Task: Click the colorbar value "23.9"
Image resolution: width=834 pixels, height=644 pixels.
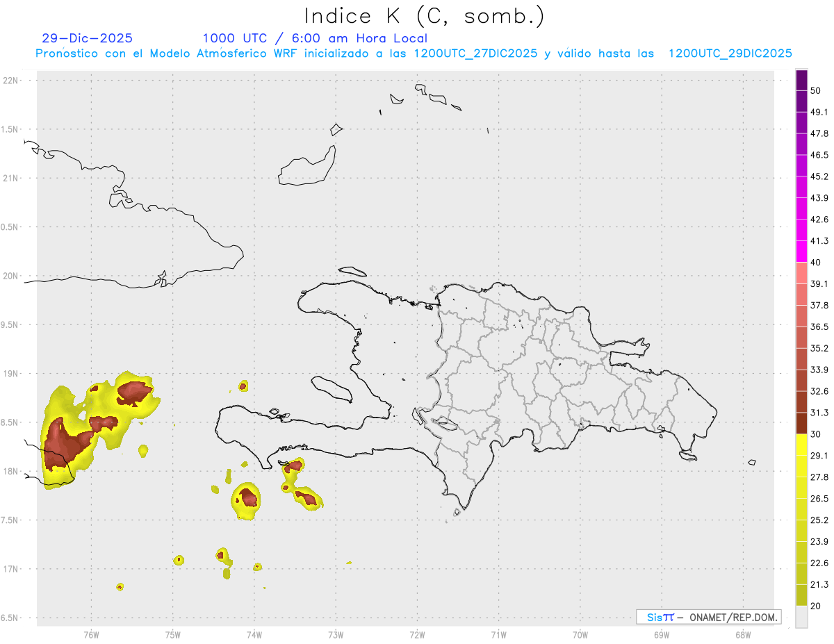Action: pos(819,542)
